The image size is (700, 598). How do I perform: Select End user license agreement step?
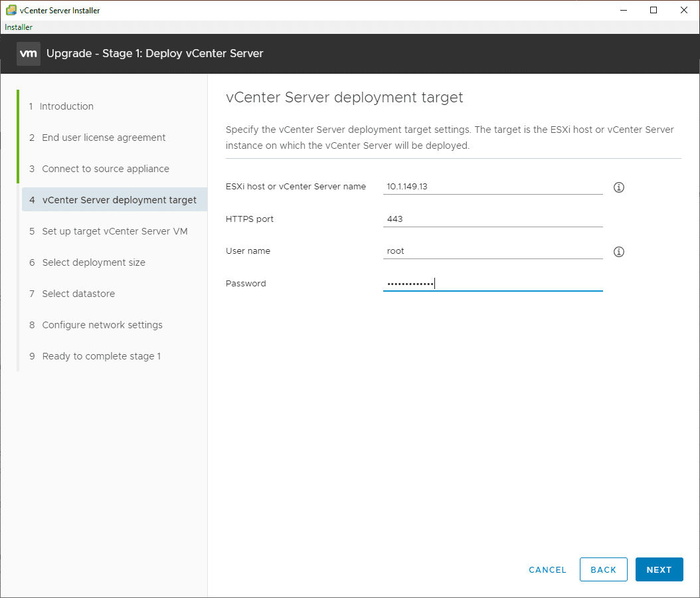tap(104, 138)
